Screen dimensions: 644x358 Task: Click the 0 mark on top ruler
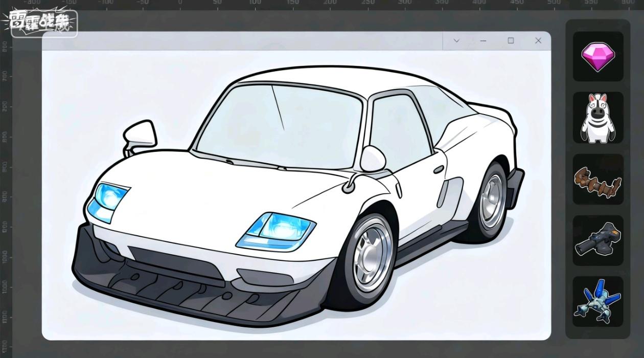pyautogui.click(x=180, y=3)
